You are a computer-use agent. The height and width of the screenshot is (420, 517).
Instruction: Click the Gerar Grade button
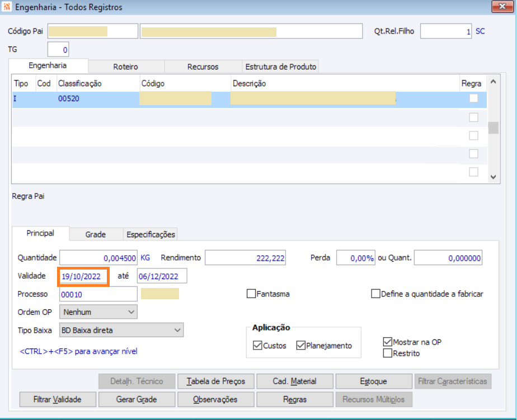point(137,399)
